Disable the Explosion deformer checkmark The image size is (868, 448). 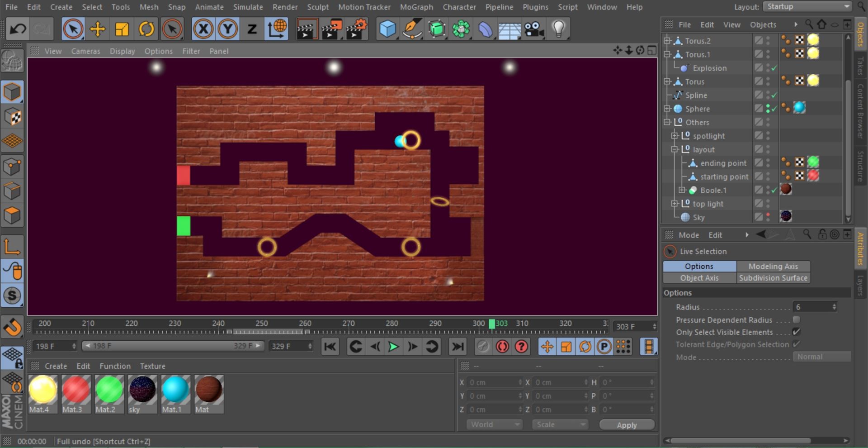tap(774, 68)
